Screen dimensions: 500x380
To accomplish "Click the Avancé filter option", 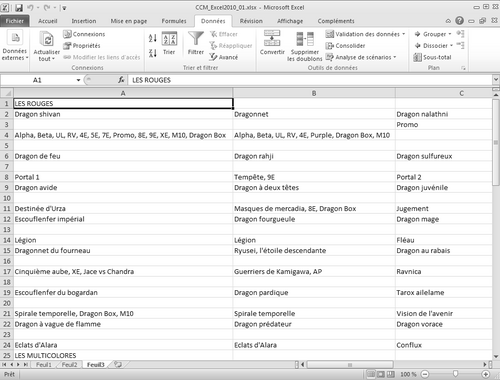I will 224,57.
